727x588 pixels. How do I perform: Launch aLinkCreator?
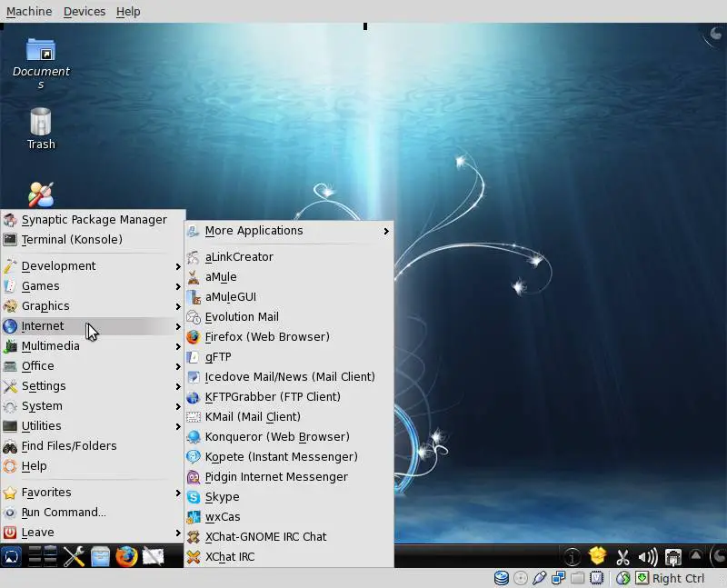289,257
